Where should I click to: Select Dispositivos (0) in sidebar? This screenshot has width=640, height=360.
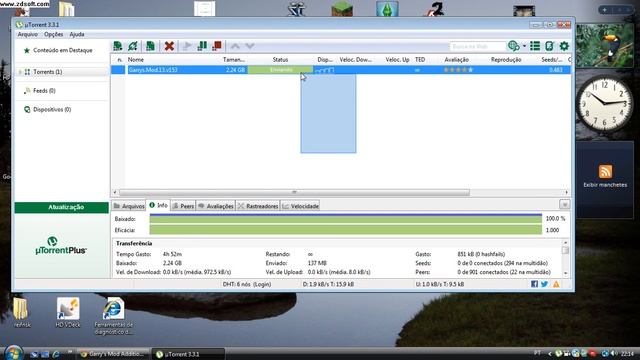[52, 109]
